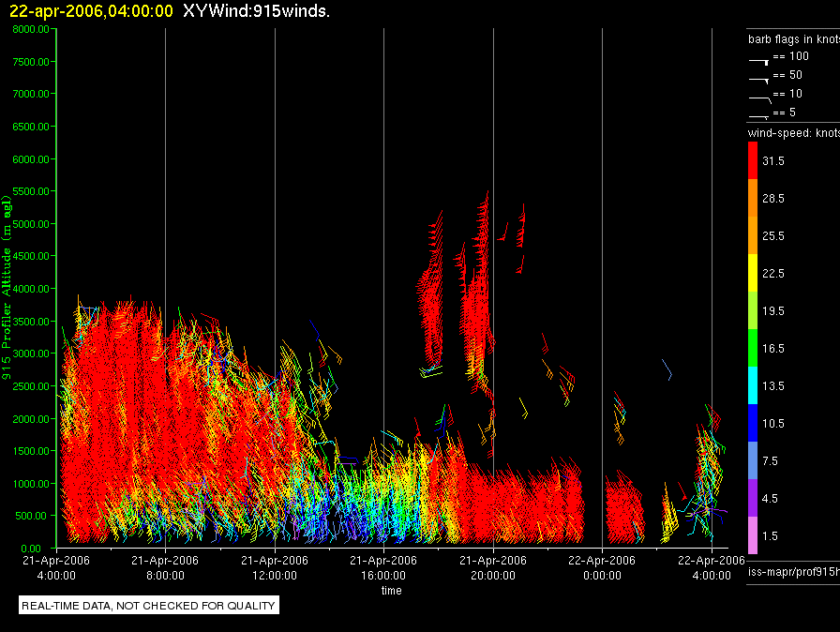This screenshot has width=840, height=632.
Task: Click the 8000.00 altitude tick label
Action: coord(31,29)
